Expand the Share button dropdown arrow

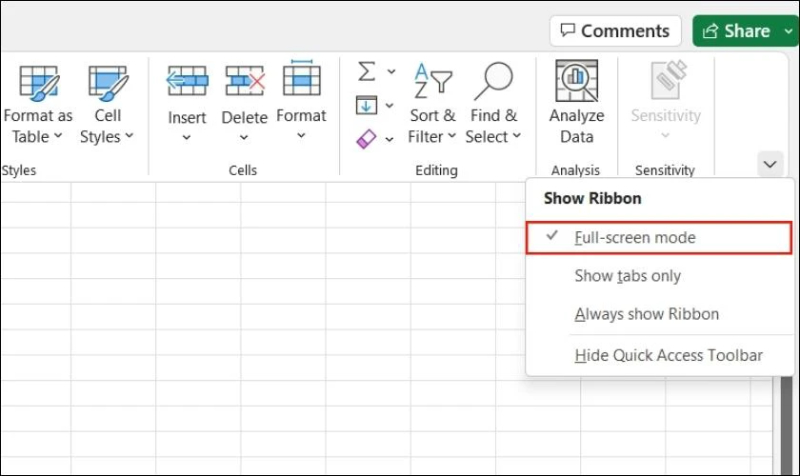point(789,31)
